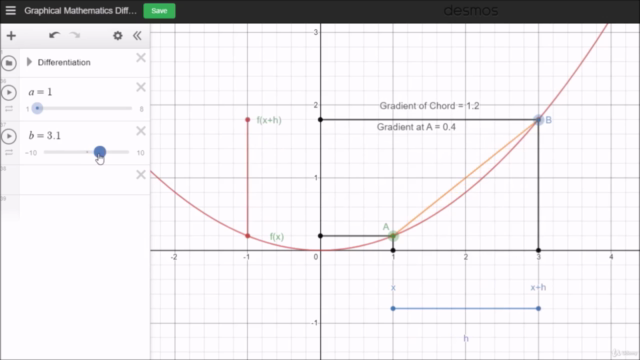The image size is (640, 360).
Task: Change the loop mode of slider b
Action: pyautogui.click(x=9, y=153)
